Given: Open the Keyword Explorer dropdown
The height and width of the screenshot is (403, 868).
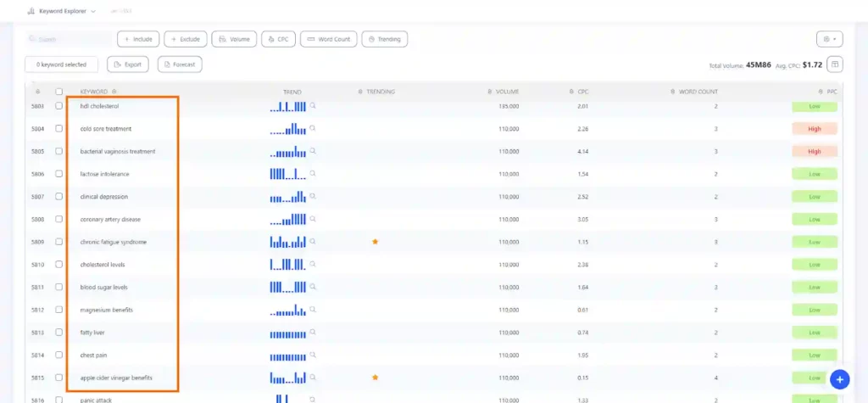Looking at the screenshot, I should coord(61,11).
